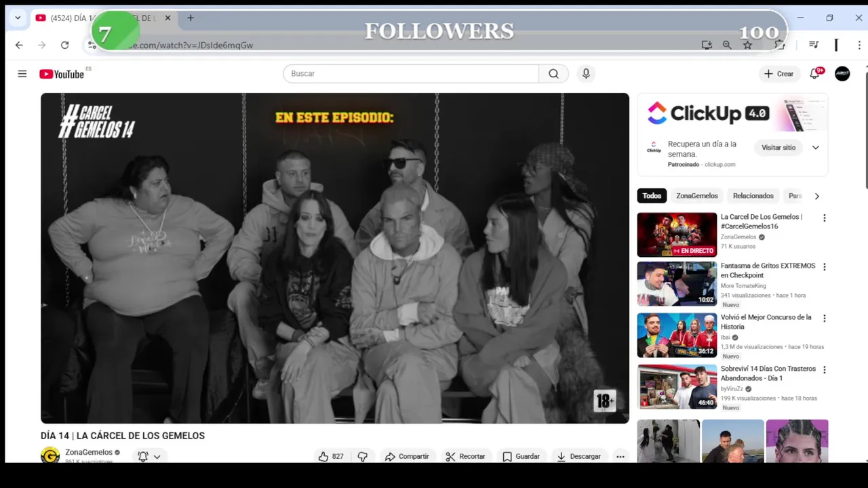The height and width of the screenshot is (488, 868).
Task: Open the account avatar menu
Action: pyautogui.click(x=842, y=74)
